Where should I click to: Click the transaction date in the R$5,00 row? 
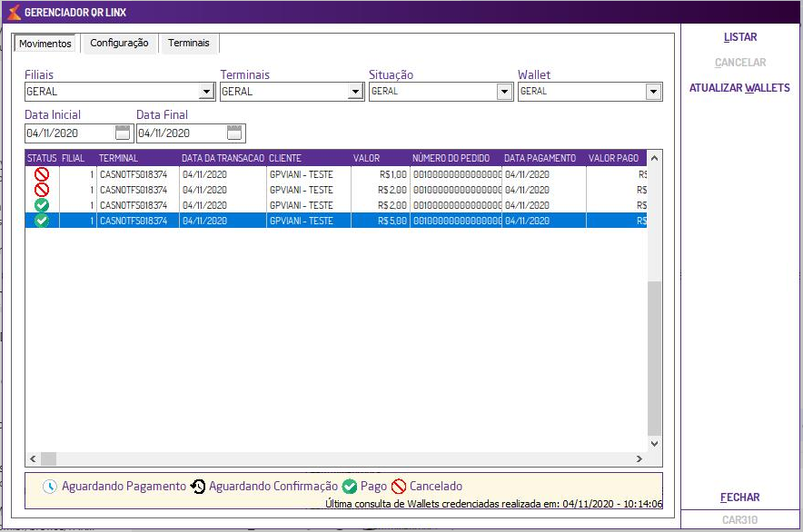tap(205, 221)
